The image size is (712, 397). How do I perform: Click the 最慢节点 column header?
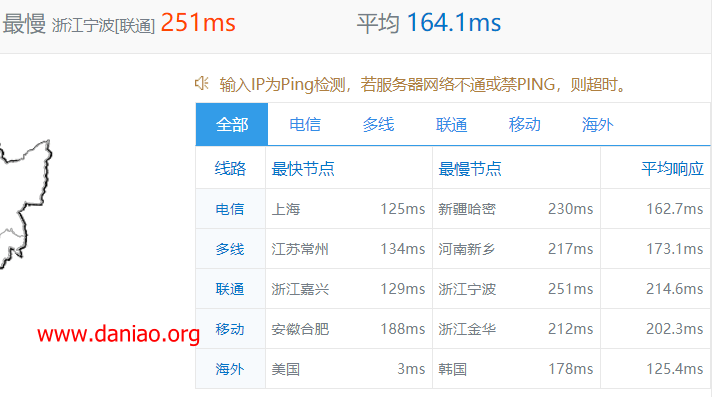(x=470, y=169)
